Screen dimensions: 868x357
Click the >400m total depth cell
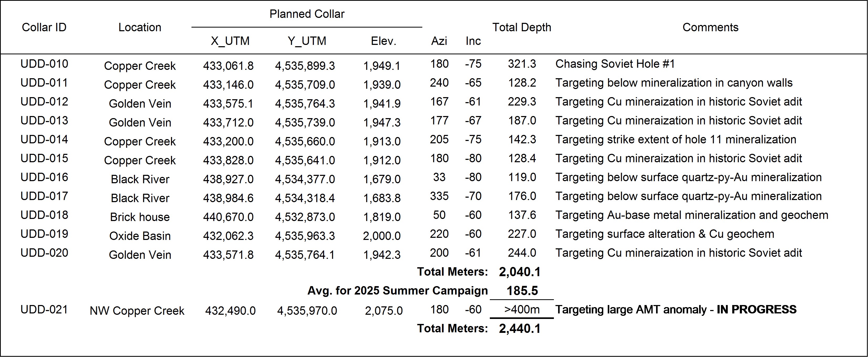click(x=522, y=309)
